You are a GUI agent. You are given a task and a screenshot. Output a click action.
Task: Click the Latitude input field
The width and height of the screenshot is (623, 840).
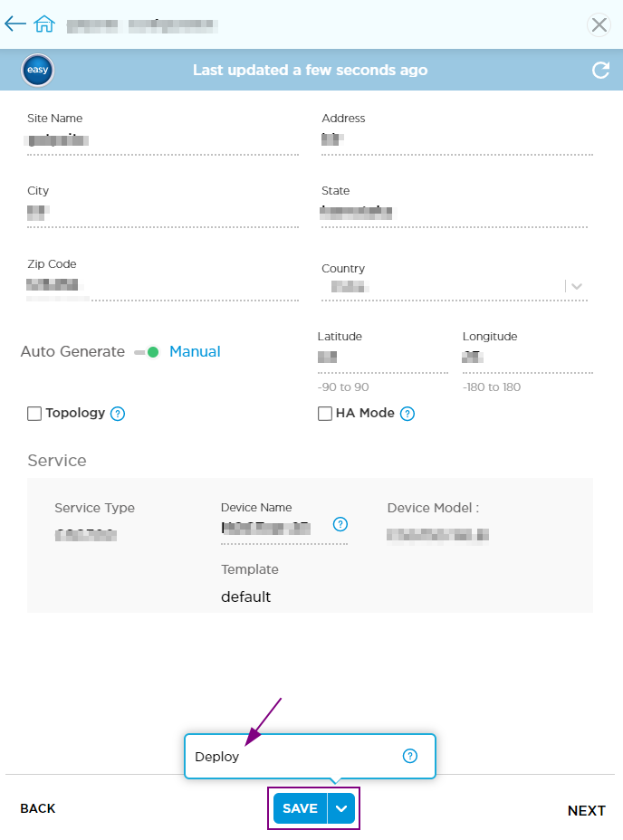383,358
